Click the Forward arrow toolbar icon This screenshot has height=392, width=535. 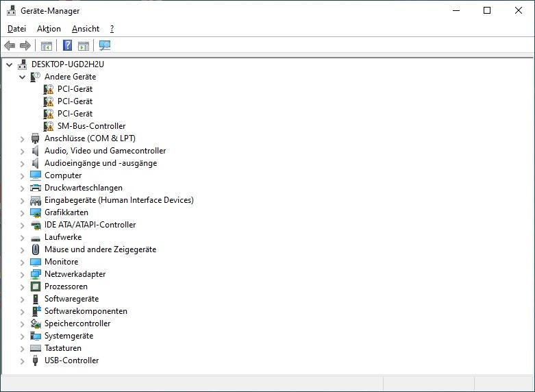pyautogui.click(x=25, y=45)
